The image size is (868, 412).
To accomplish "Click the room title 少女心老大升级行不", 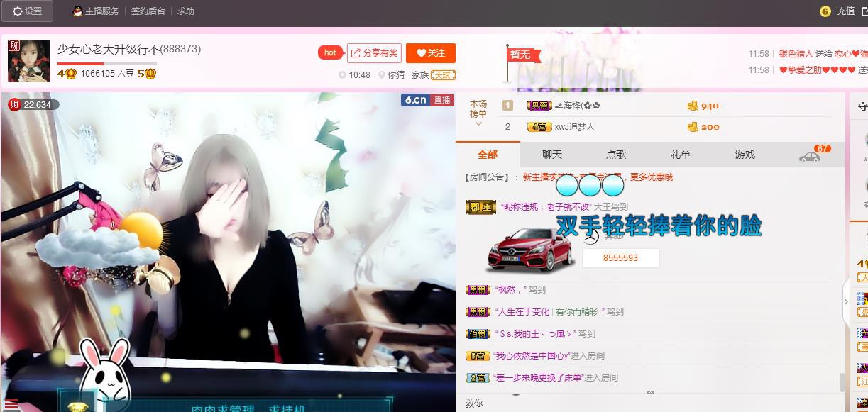I will point(108,49).
